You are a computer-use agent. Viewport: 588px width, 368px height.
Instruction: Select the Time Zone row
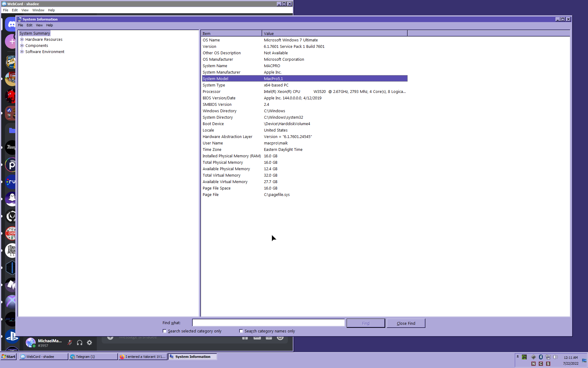[305, 149]
